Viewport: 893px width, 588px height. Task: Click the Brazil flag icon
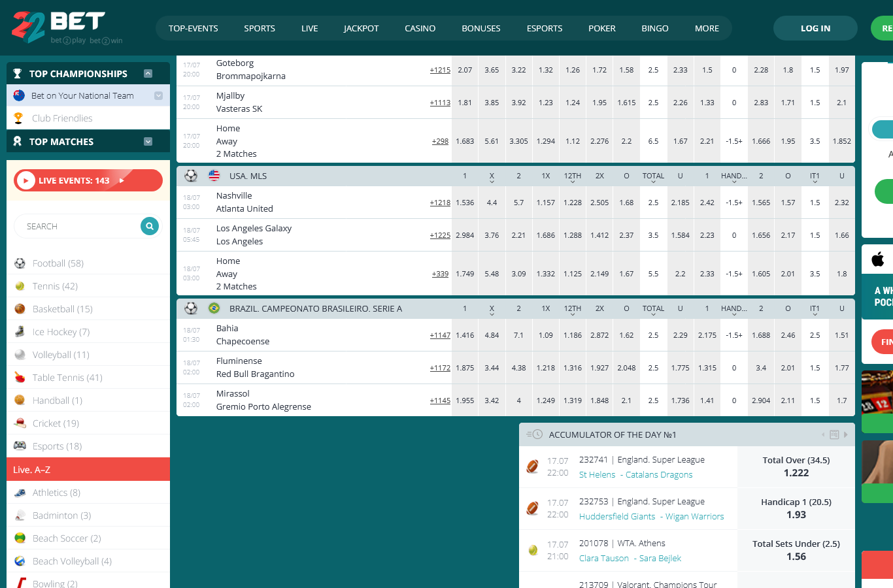(214, 308)
